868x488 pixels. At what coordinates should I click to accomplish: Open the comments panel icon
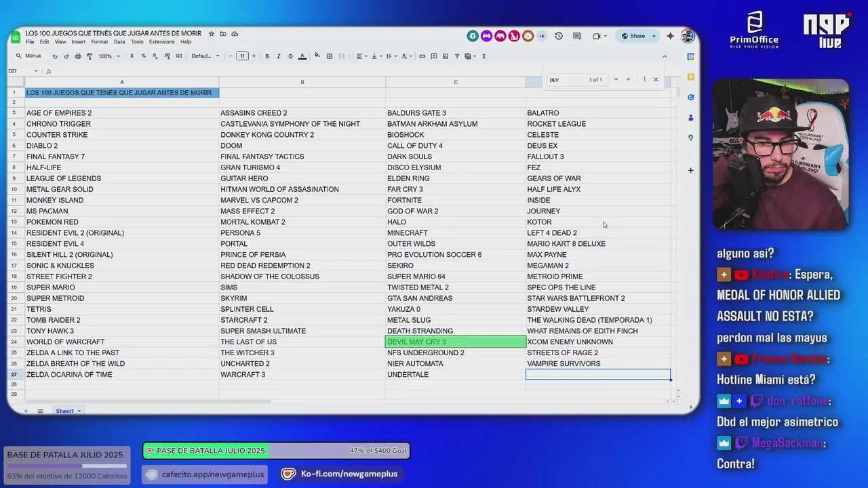(x=576, y=36)
